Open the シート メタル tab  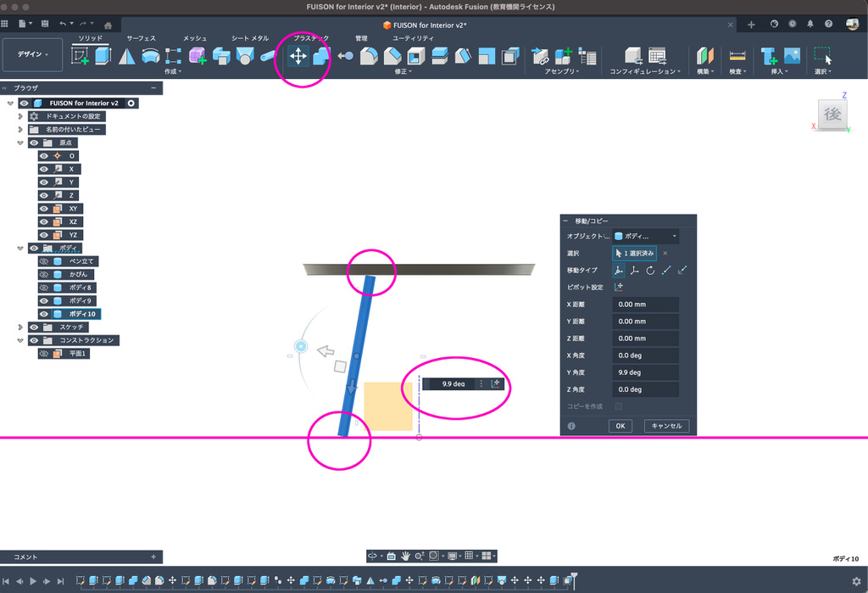[x=250, y=38]
